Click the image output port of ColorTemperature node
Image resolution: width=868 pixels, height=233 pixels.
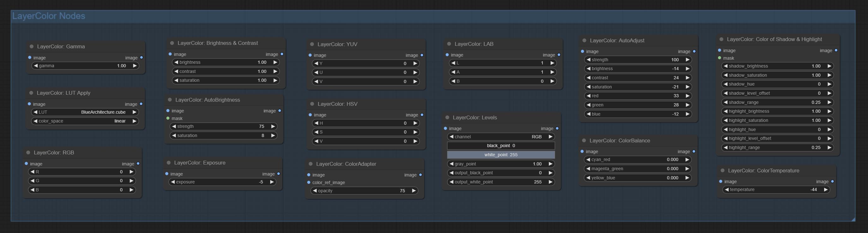[x=833, y=182]
